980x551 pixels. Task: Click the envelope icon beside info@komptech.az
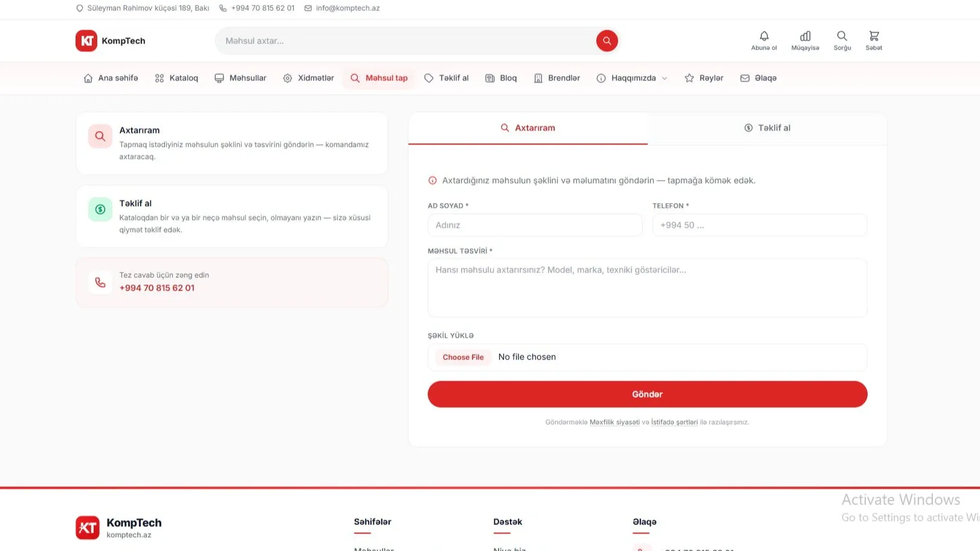308,8
